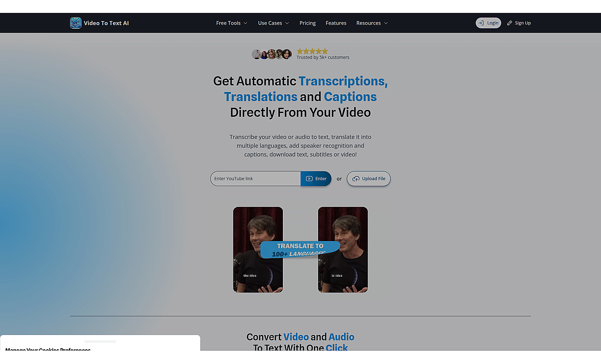The image size is (601, 364).
Task: Open the Pricing page
Action: (307, 23)
